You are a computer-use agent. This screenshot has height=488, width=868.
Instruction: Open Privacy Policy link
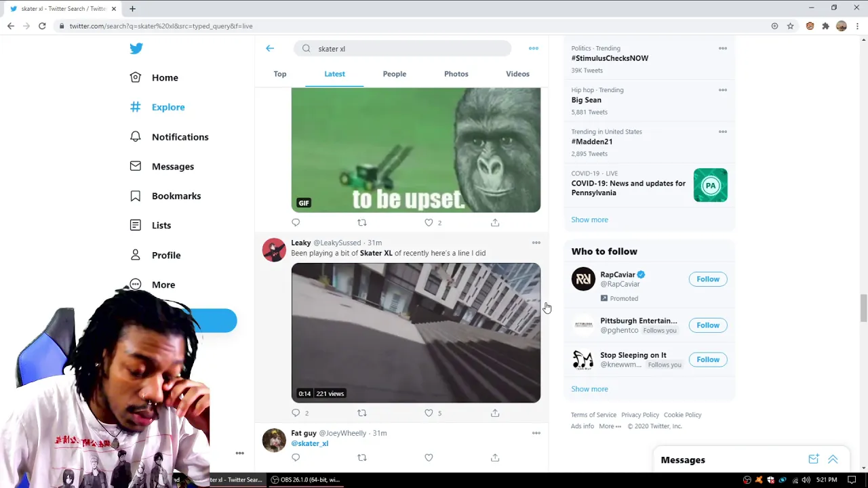[640, 415]
